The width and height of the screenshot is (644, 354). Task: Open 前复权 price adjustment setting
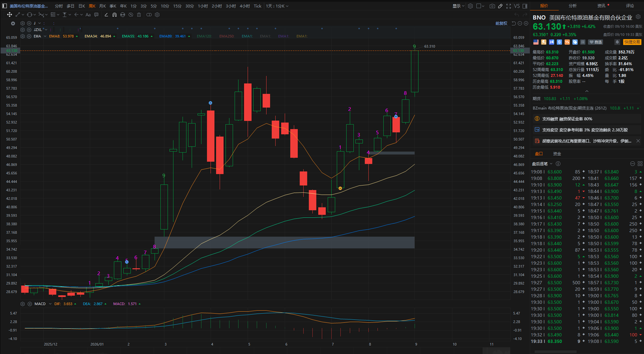coord(501,24)
